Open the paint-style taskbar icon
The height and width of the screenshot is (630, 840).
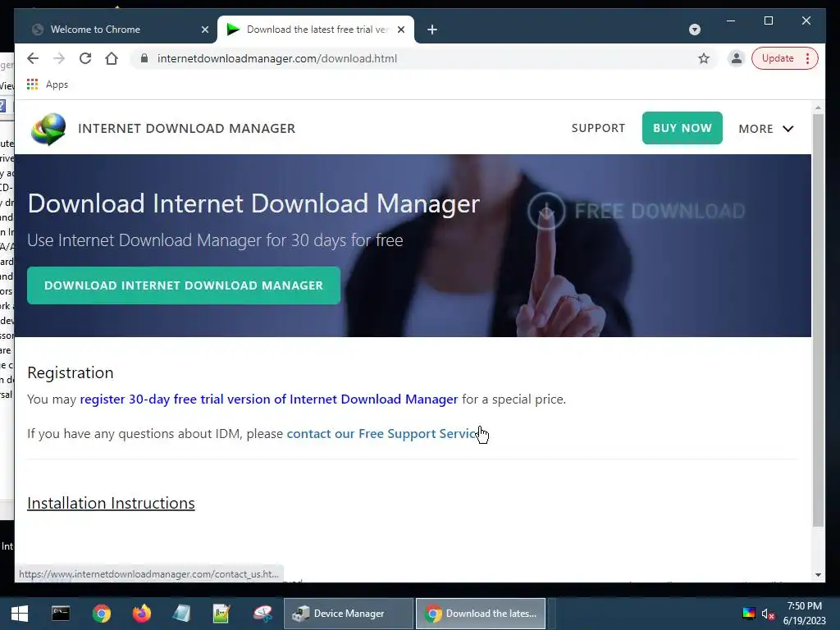(x=262, y=614)
